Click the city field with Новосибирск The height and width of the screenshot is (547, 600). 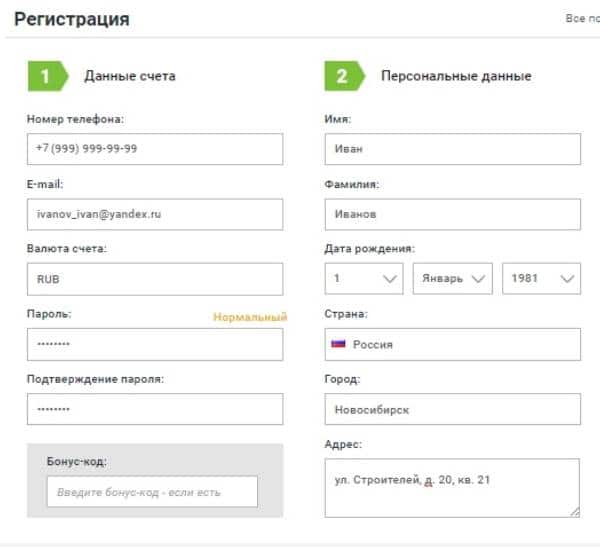(452, 409)
